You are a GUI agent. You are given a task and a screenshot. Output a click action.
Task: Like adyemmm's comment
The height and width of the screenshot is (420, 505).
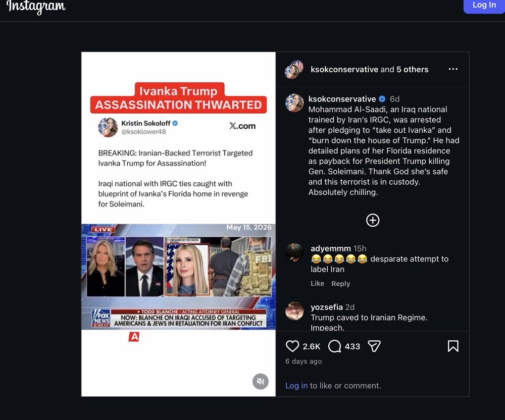317,284
